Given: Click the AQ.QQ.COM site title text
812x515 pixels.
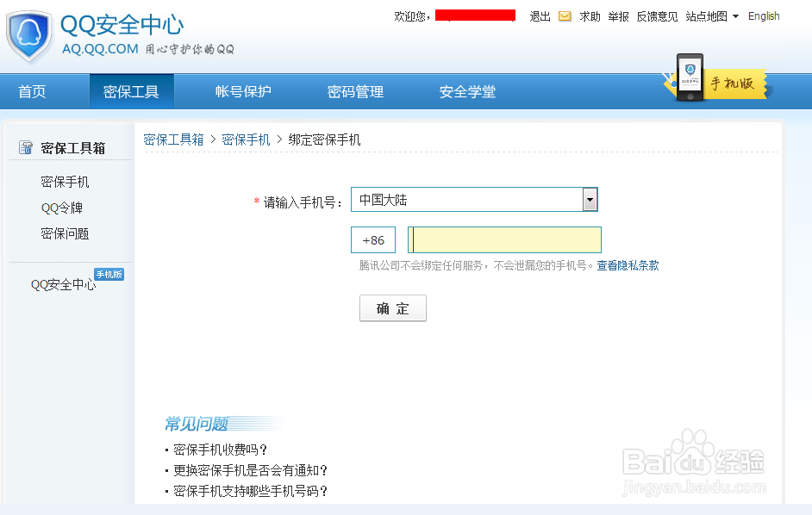Looking at the screenshot, I should [100, 49].
